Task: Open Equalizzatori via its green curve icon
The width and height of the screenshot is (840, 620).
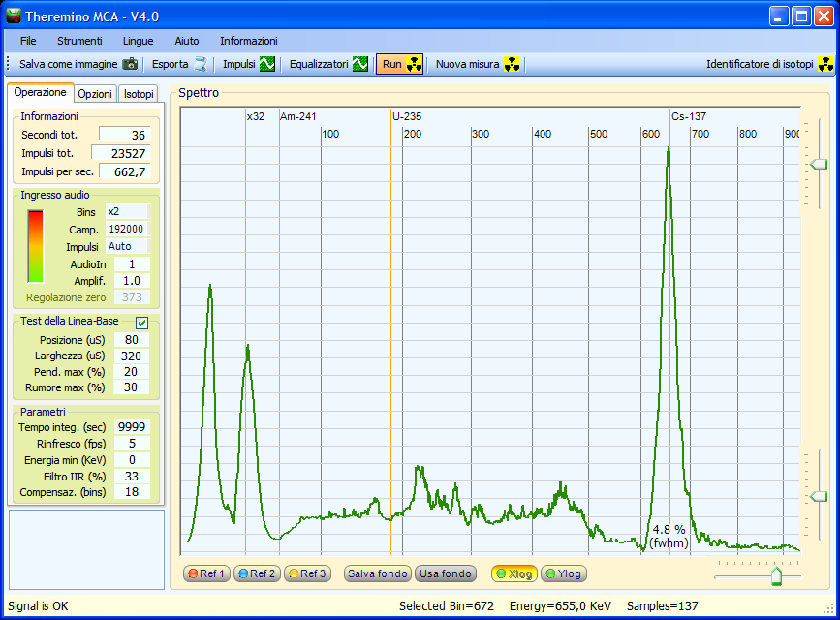Action: [x=359, y=65]
